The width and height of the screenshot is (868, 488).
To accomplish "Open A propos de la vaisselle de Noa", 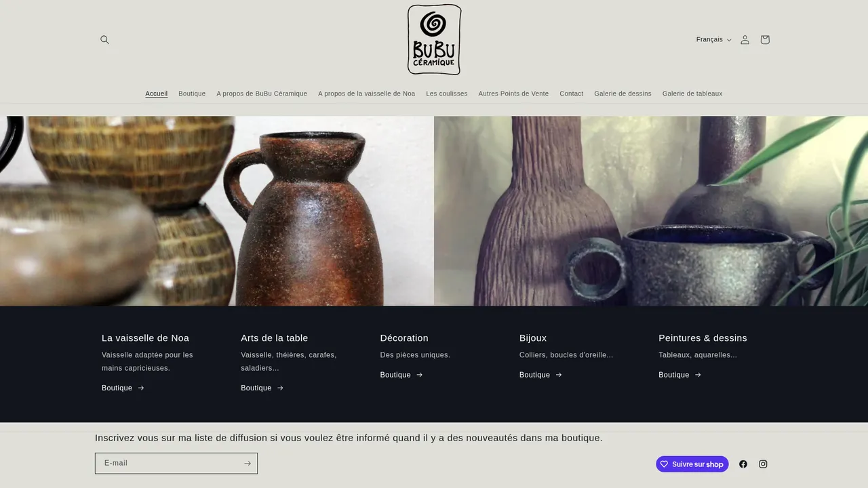I will coord(366,94).
